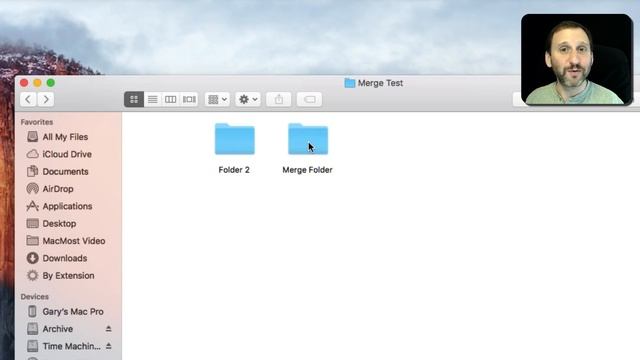The image size is (640, 360).
Task: Go forward with the right arrow button
Action: tap(46, 99)
